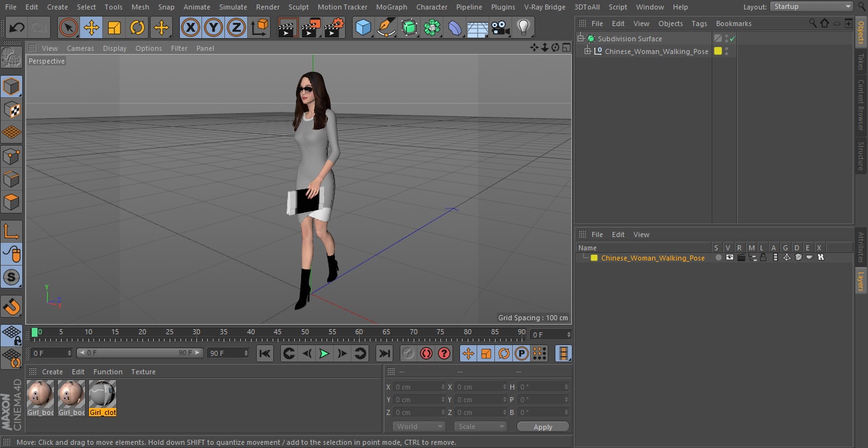Click the Go to Start button
This screenshot has height=448, width=868.
(x=265, y=353)
